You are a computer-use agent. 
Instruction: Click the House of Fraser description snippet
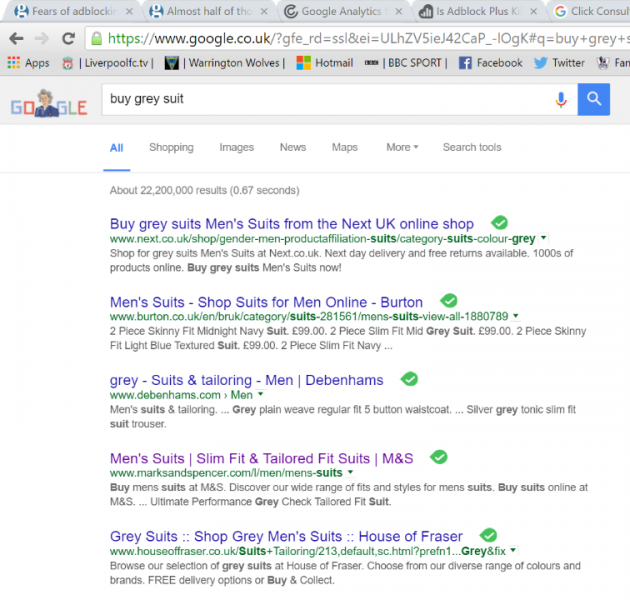pos(345,573)
